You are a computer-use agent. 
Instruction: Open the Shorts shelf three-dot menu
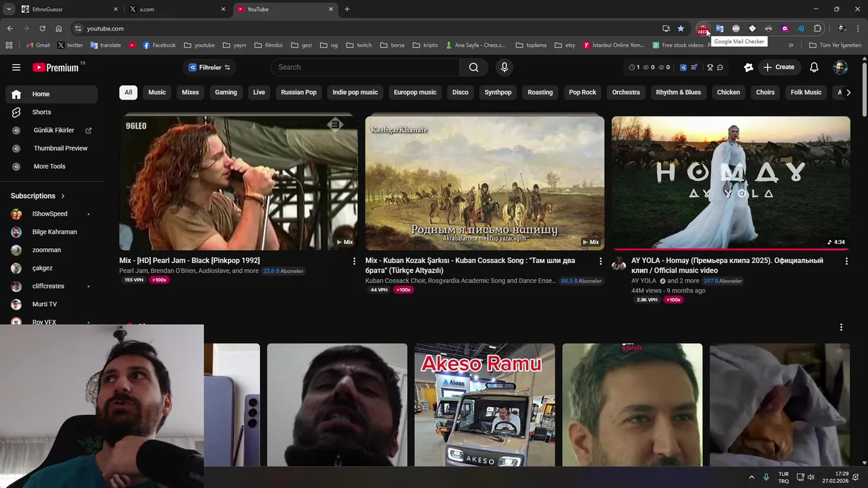point(841,327)
